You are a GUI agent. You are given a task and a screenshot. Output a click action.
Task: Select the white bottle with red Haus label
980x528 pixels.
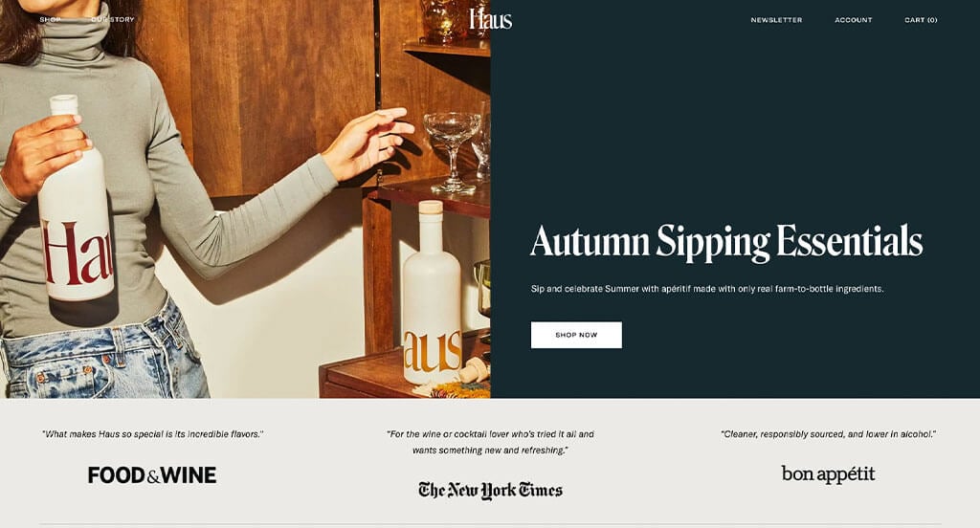pyautogui.click(x=75, y=200)
